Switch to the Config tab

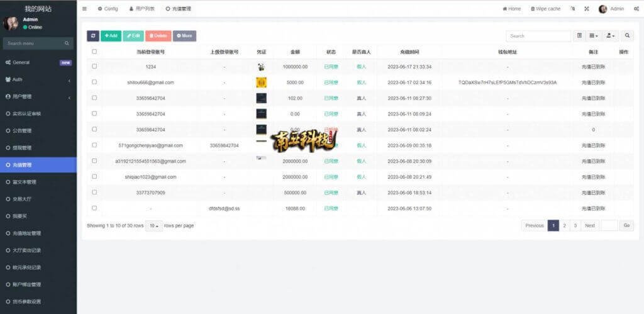(108, 9)
